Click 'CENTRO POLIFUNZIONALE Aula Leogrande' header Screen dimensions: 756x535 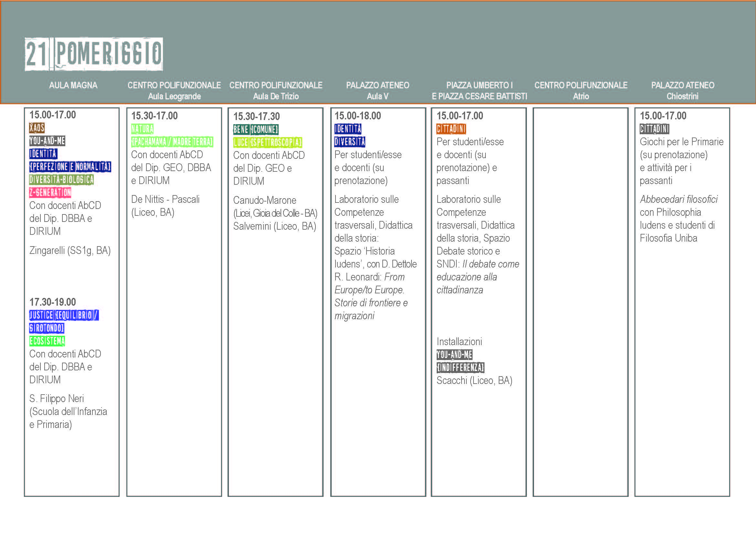coord(174,91)
